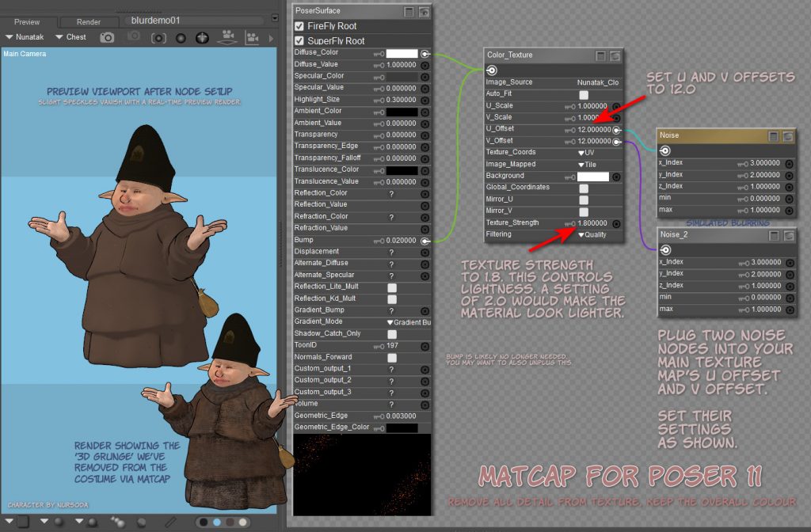This screenshot has height=532, width=811.
Task: Click the Diffuse_Color input plug connector
Action: coord(425,53)
